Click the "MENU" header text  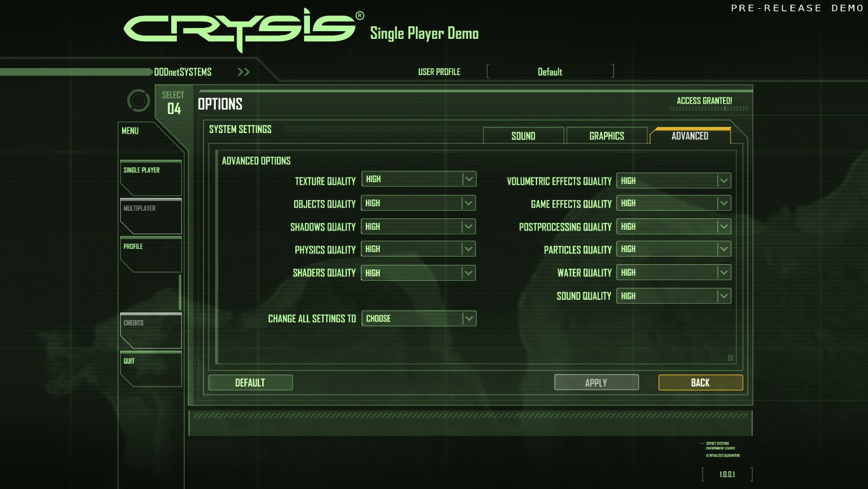pos(130,131)
